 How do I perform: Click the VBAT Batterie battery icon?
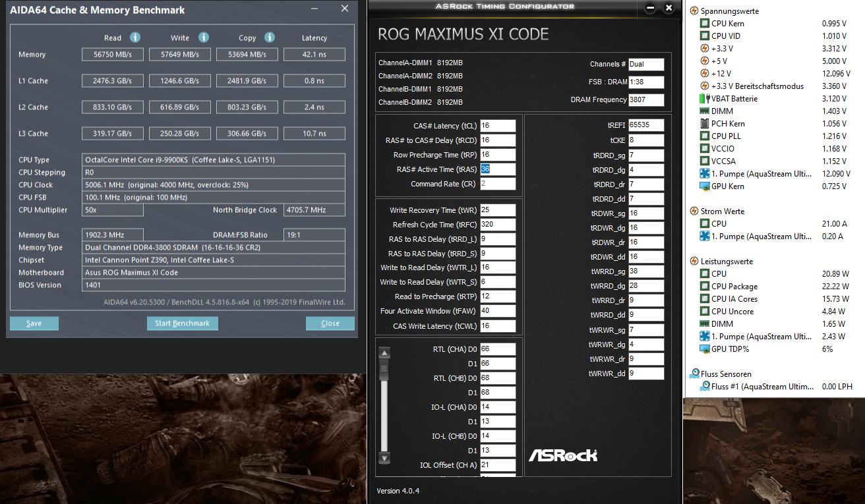pos(705,99)
